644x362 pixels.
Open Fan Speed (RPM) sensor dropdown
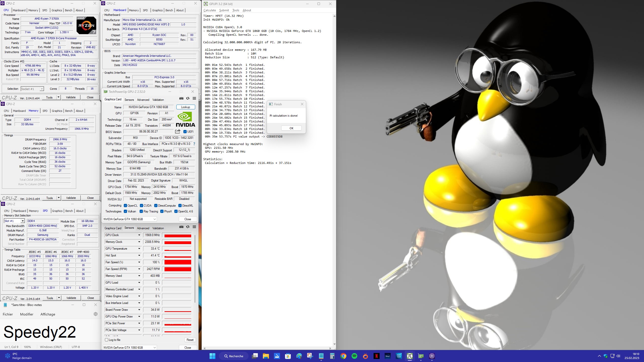tap(139, 269)
